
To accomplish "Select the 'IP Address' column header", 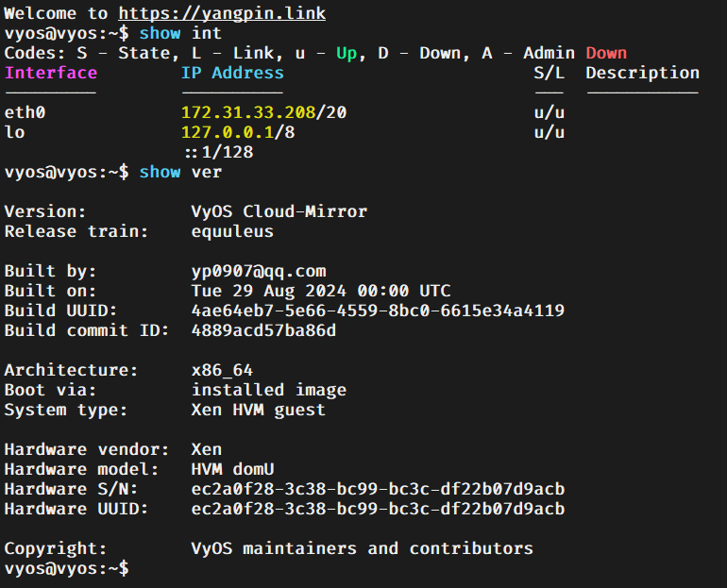I will click(232, 73).
